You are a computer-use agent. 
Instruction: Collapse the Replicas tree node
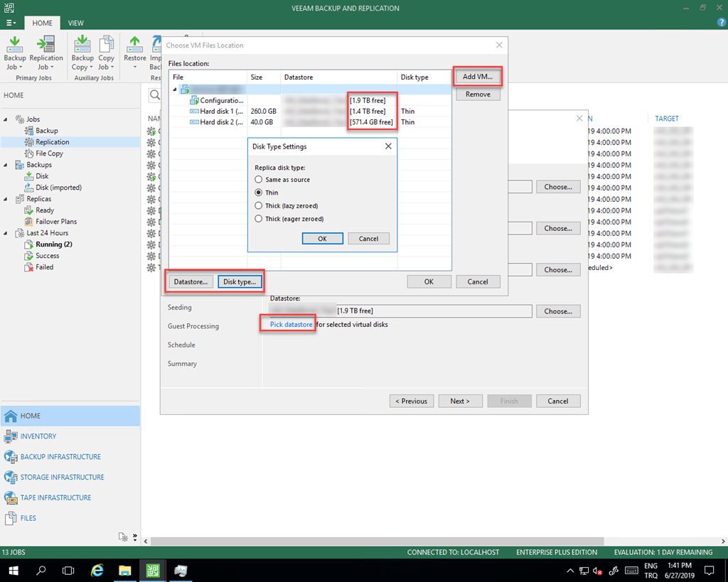[x=6, y=199]
